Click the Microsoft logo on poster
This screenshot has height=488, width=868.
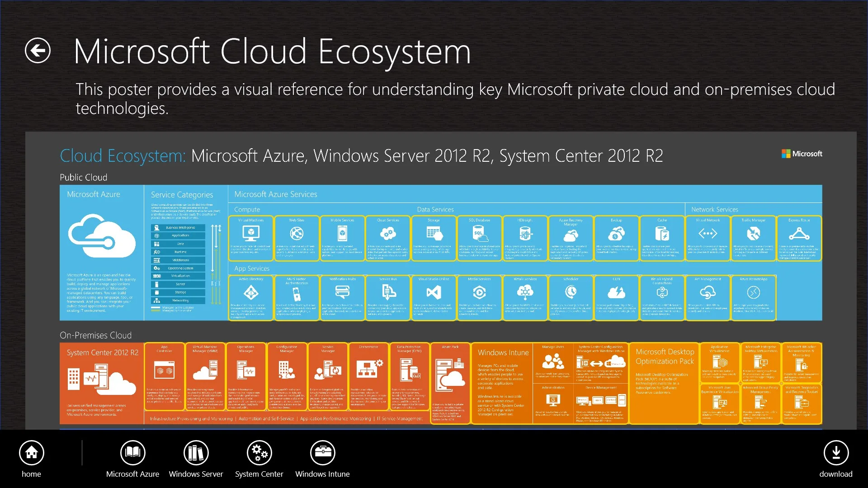point(802,154)
